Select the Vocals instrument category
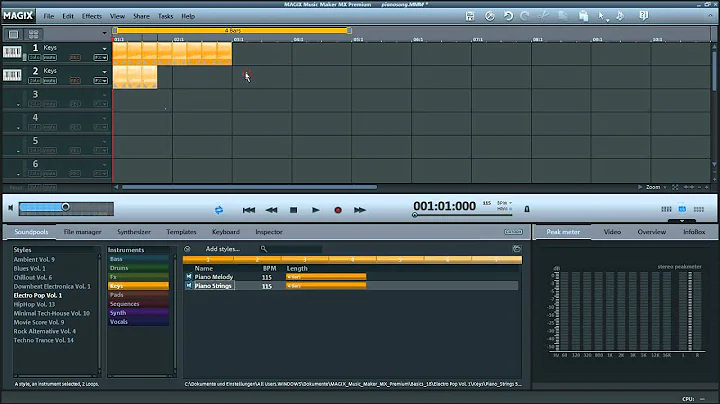The width and height of the screenshot is (720, 404). coord(138,321)
